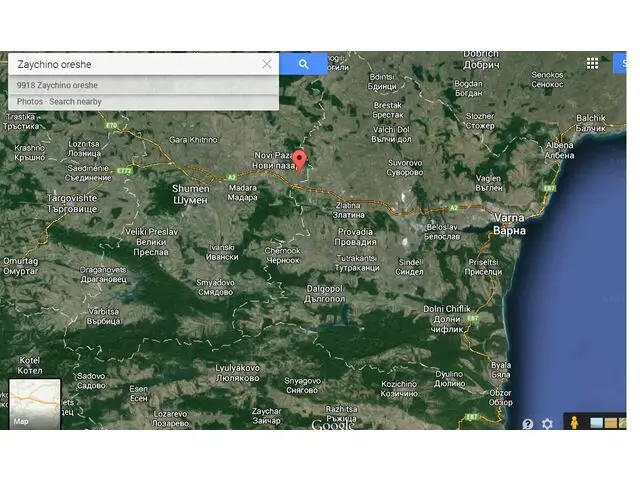Click the Google logo at the bottom
The image size is (640, 480).
point(332,425)
